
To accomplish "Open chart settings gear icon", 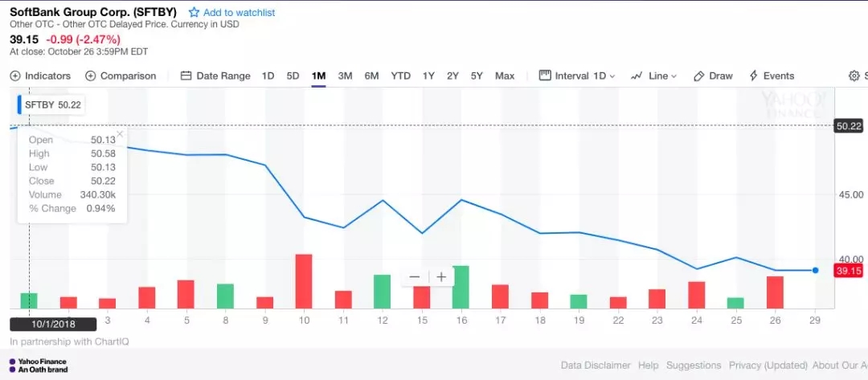I will [x=854, y=76].
